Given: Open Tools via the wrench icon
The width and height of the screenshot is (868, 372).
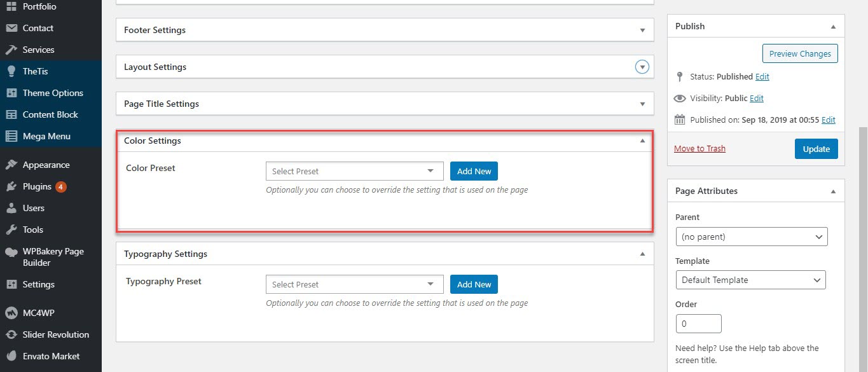Looking at the screenshot, I should [x=11, y=230].
